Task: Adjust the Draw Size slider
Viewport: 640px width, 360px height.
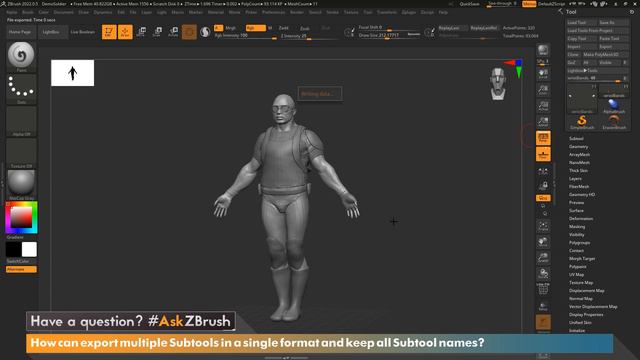Action: [389, 36]
